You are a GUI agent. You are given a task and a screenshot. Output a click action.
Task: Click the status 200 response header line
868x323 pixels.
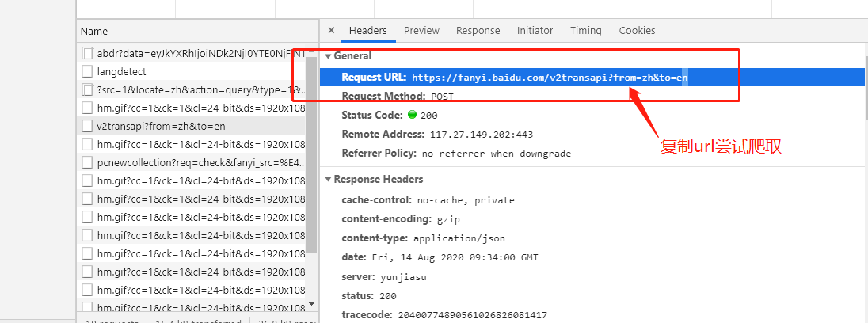click(369, 295)
